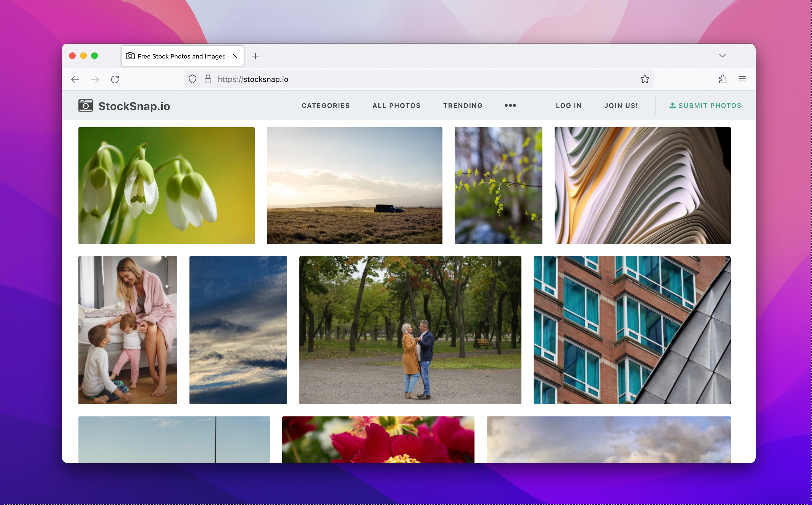This screenshot has width=812, height=505.
Task: Click the padlock site security icon
Action: click(x=208, y=79)
